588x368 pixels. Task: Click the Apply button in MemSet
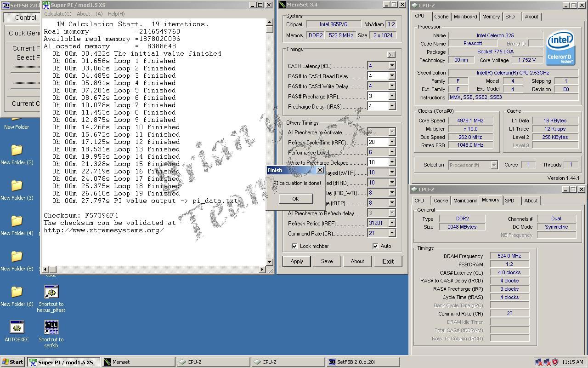click(x=297, y=261)
